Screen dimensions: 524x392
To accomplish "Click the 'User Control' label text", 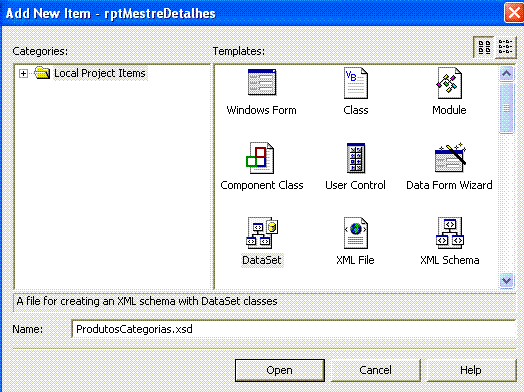I will click(x=355, y=185).
